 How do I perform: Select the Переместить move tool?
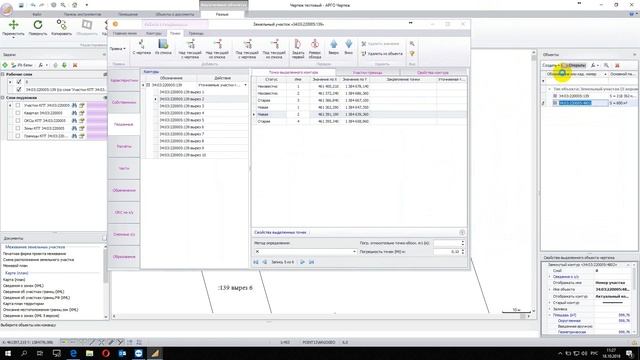[x=13, y=27]
